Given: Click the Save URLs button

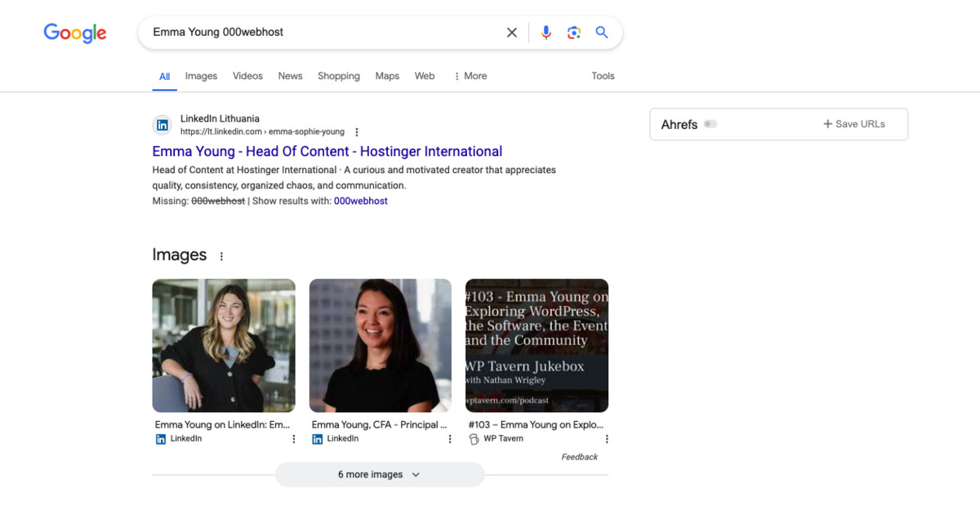Looking at the screenshot, I should (853, 124).
